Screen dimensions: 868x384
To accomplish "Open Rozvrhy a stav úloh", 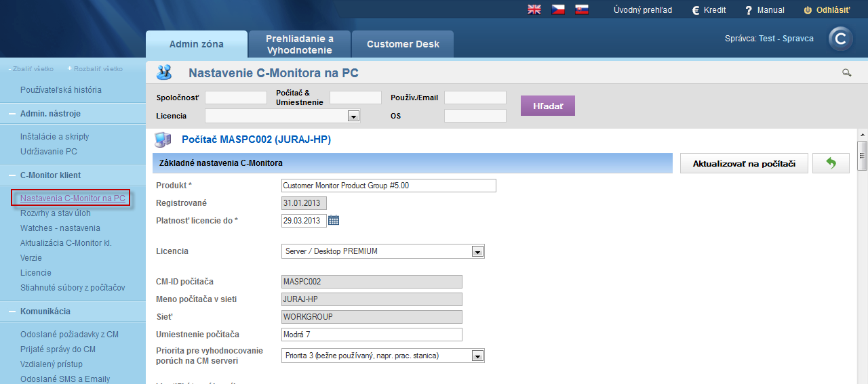I will (56, 213).
